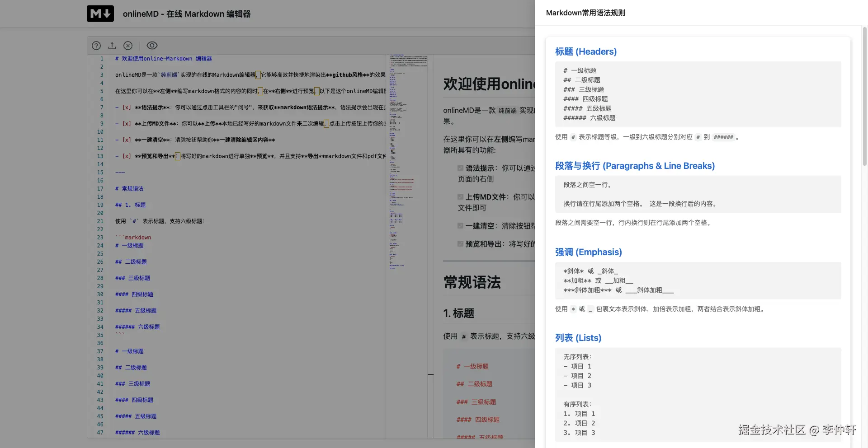The height and width of the screenshot is (448, 868).
Task: Click the unordered example '- 项目 3'
Action: tap(577, 385)
